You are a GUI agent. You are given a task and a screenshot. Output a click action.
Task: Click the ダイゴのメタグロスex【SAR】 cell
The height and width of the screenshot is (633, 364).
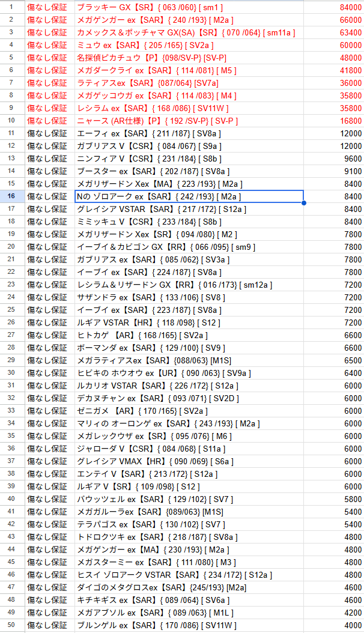pyautogui.click(x=189, y=587)
